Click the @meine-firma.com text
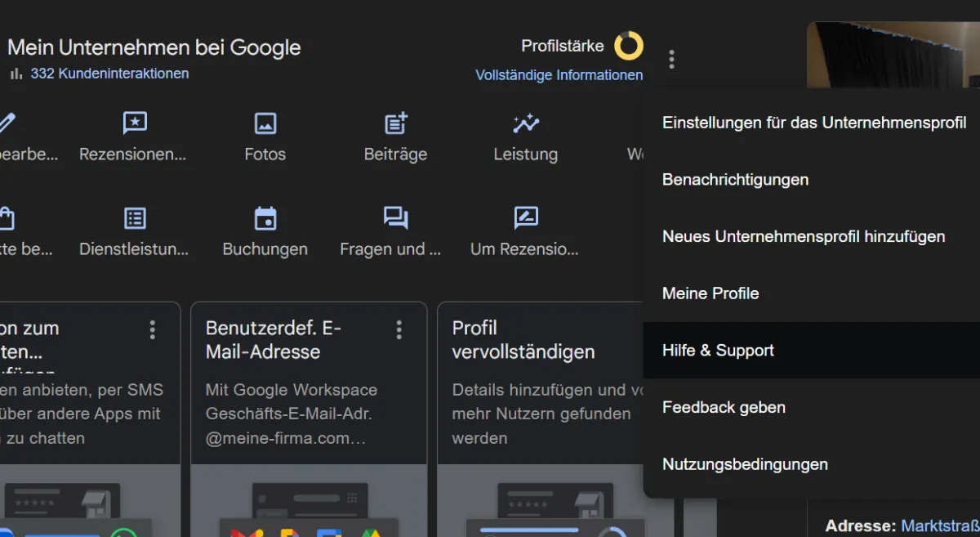The image size is (980, 537). [x=285, y=438]
